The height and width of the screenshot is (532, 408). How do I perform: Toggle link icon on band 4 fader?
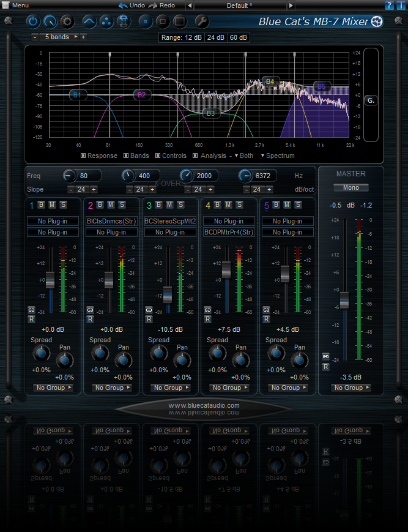point(207,310)
